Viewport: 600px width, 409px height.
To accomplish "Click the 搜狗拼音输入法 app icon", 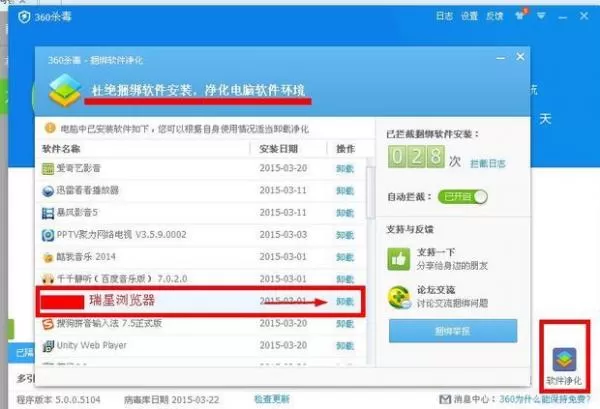I will point(48,324).
